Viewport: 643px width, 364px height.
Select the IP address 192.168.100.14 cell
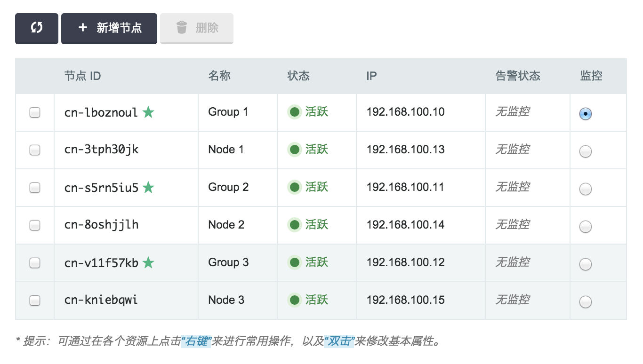point(405,225)
